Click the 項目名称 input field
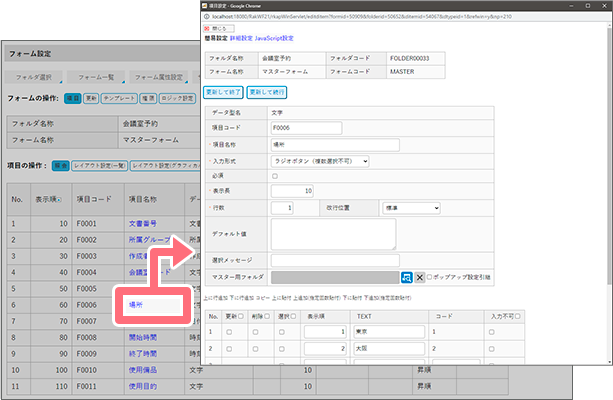 point(334,144)
